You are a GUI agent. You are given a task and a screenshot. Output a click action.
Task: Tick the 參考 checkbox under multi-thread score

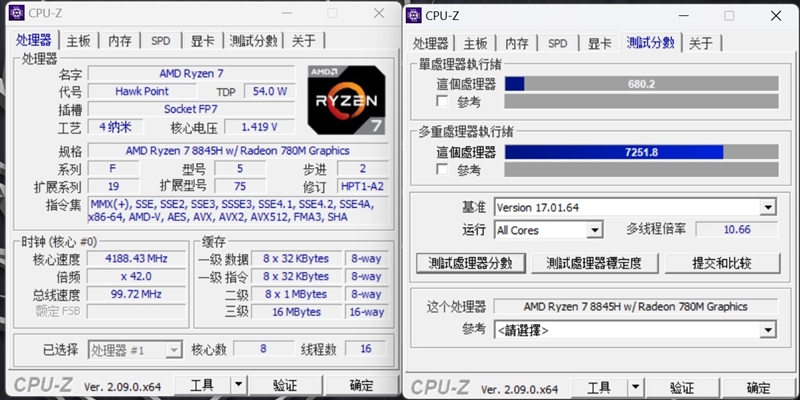[x=442, y=169]
